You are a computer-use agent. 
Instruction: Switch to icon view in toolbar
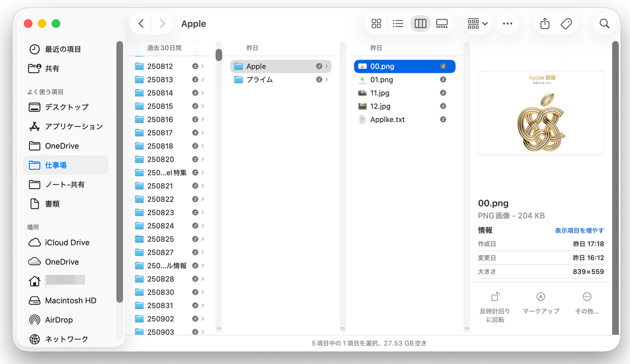376,24
